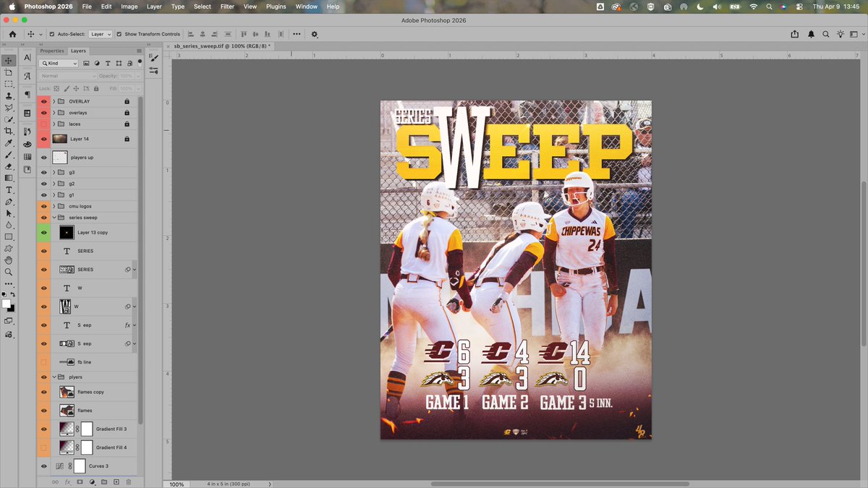Open the Filter menu

(x=227, y=7)
